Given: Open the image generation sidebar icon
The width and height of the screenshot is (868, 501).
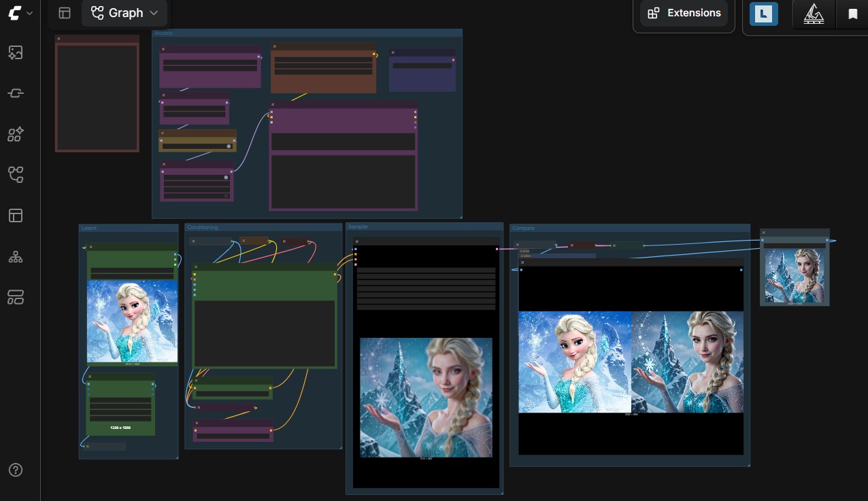Looking at the screenshot, I should click(16, 52).
